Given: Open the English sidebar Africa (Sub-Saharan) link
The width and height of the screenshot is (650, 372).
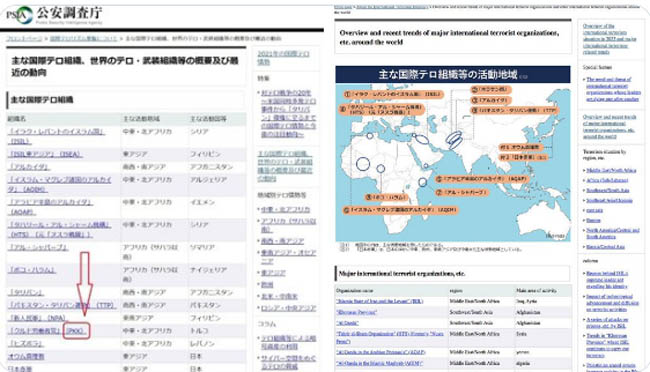Looking at the screenshot, I should 607,180.
